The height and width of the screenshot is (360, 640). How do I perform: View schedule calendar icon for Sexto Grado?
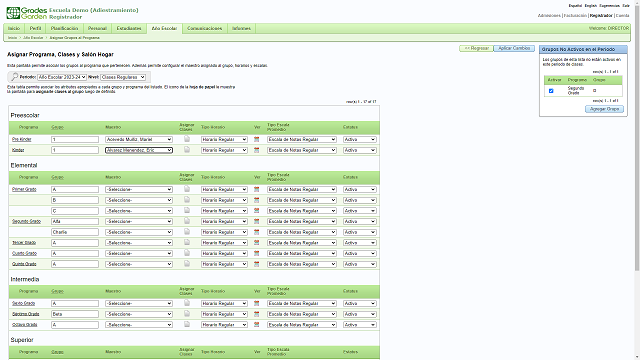tap(256, 303)
